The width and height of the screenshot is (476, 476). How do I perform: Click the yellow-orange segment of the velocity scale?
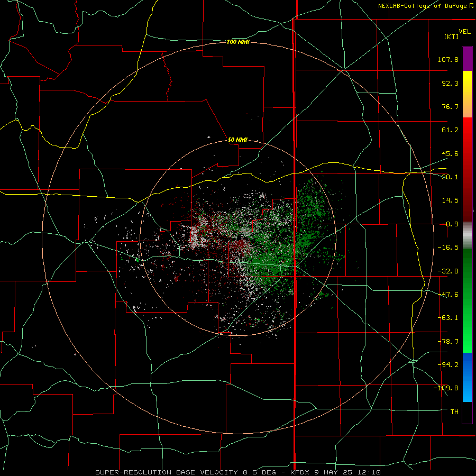(467, 94)
